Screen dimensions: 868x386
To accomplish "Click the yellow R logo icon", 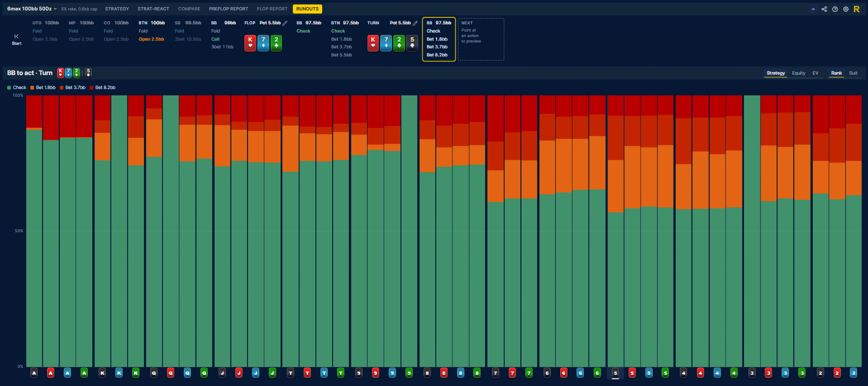I will click(857, 9).
